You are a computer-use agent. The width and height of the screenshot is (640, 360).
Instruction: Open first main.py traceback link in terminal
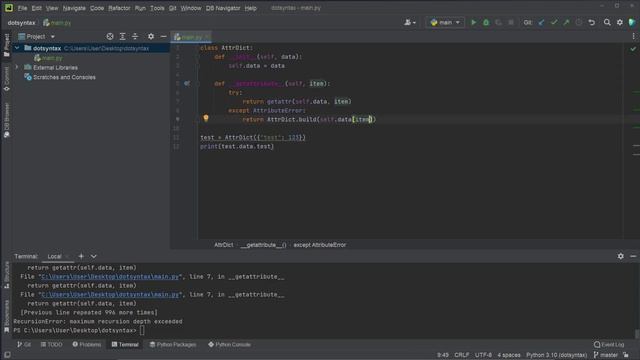110,276
